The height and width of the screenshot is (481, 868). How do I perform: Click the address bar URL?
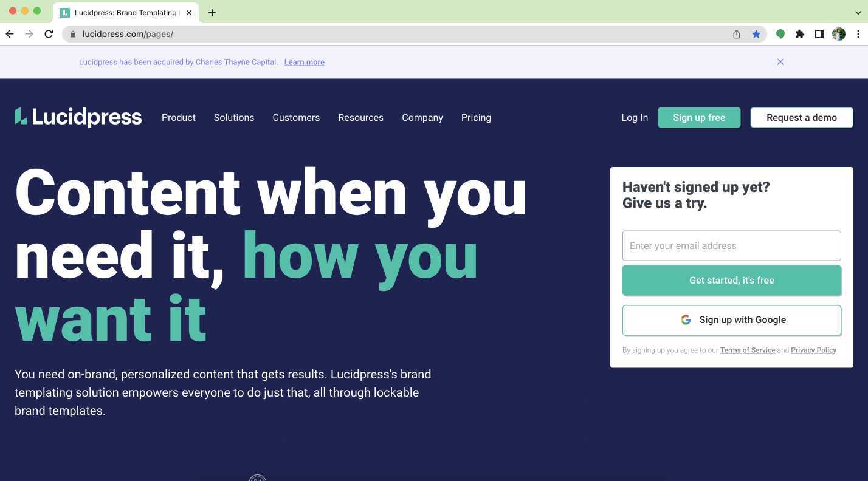pyautogui.click(x=128, y=34)
